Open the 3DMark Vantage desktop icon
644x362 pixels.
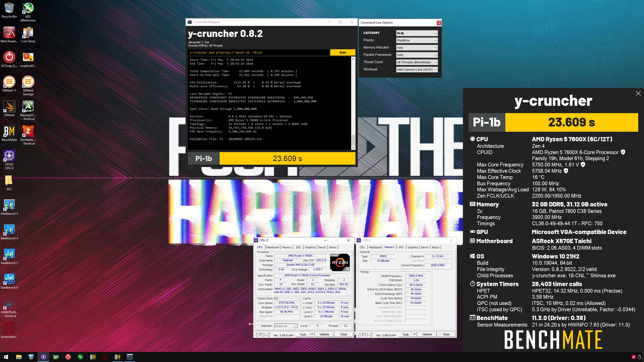28,86
